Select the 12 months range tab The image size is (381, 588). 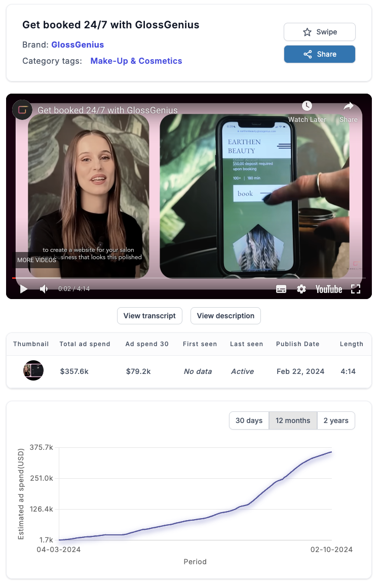293,421
